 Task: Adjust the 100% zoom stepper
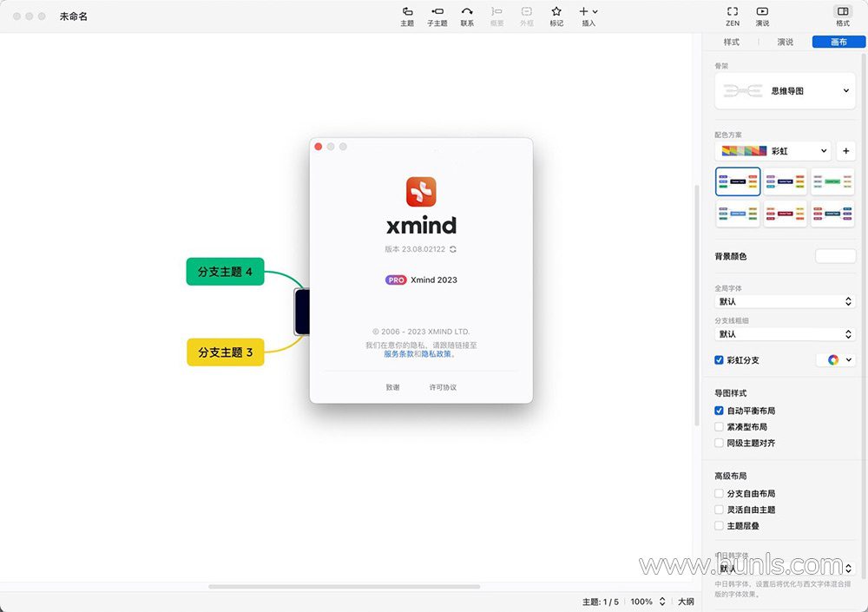point(662,602)
